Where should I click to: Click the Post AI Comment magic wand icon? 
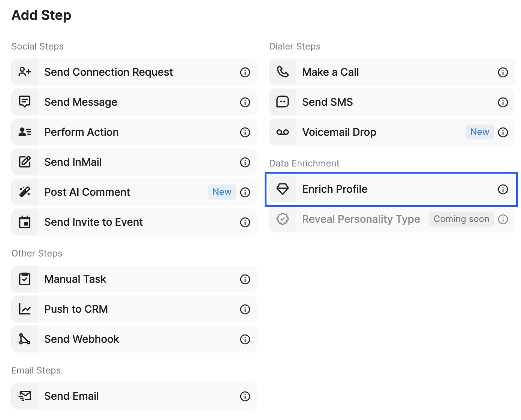25,192
